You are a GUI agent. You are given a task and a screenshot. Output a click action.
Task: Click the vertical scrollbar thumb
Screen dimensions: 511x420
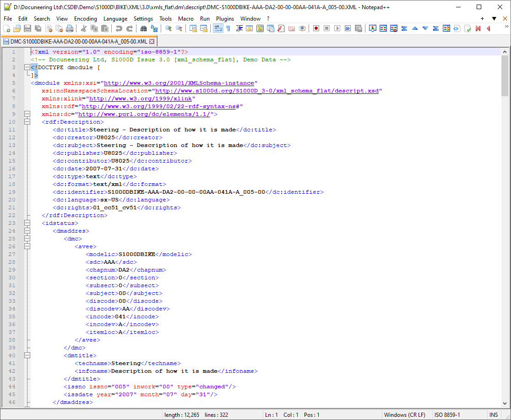coord(505,76)
